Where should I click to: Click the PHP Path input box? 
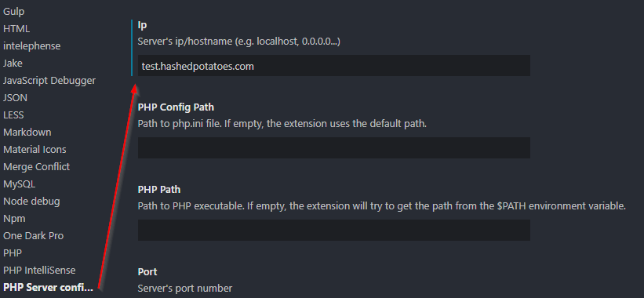tap(334, 230)
